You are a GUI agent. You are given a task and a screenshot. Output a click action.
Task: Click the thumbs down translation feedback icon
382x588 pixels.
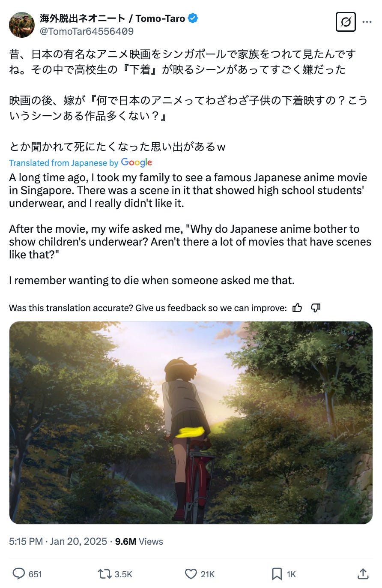(316, 308)
